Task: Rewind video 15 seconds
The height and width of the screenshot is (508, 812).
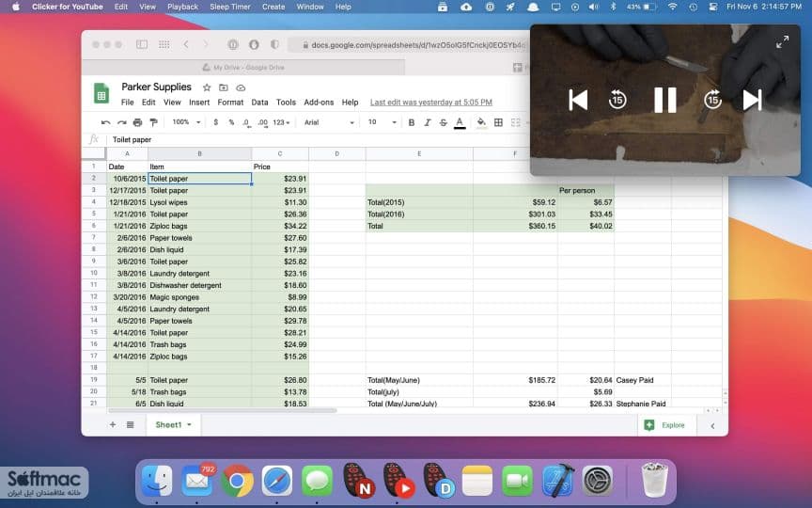Action: pos(617,100)
